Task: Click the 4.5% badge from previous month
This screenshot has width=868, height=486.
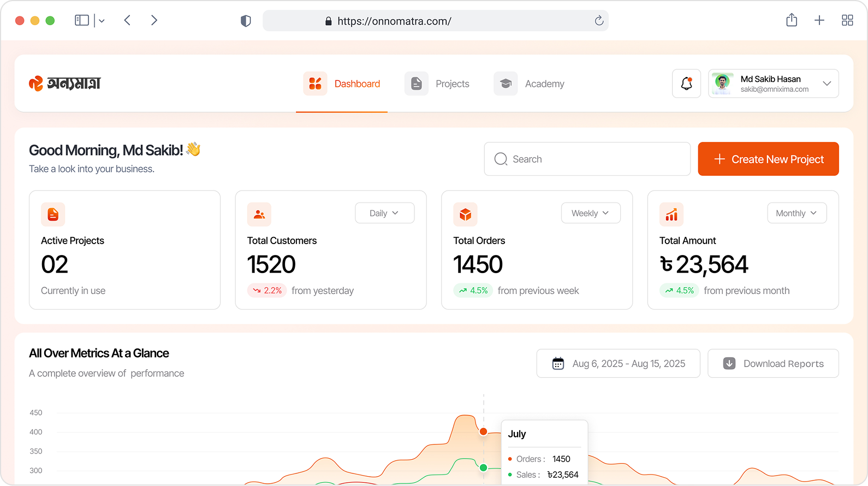Action: 679,291
